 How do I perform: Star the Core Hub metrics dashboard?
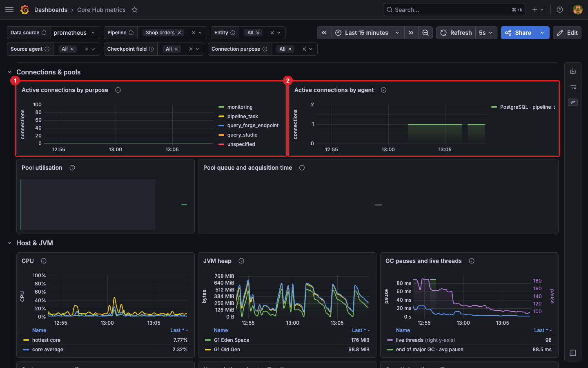pyautogui.click(x=134, y=10)
